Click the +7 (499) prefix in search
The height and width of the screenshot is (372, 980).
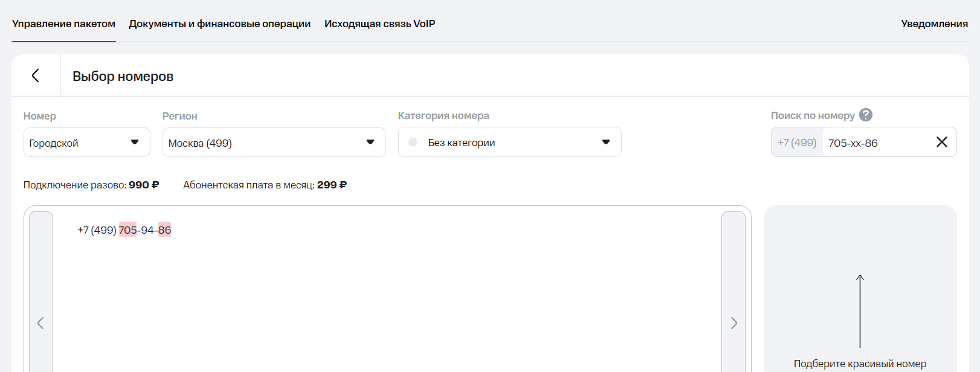click(797, 143)
